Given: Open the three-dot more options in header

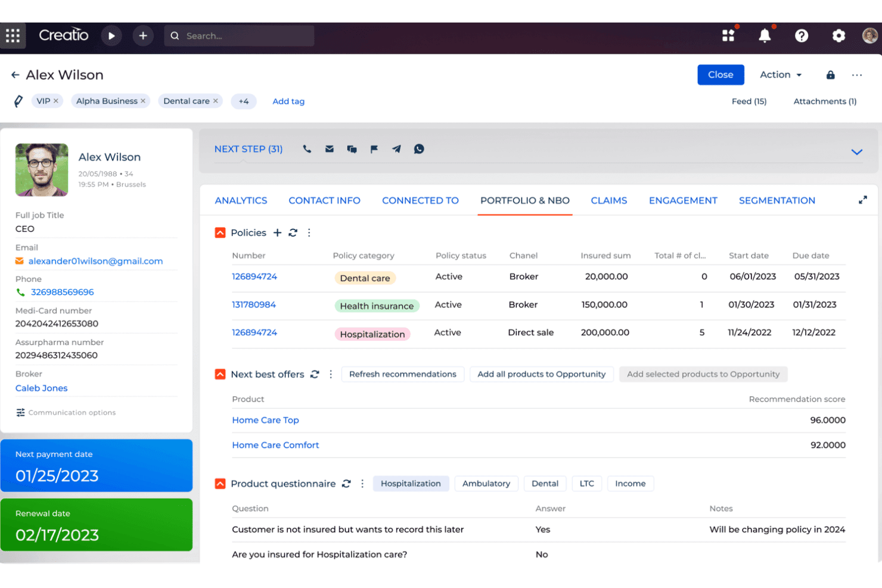Looking at the screenshot, I should (x=857, y=75).
